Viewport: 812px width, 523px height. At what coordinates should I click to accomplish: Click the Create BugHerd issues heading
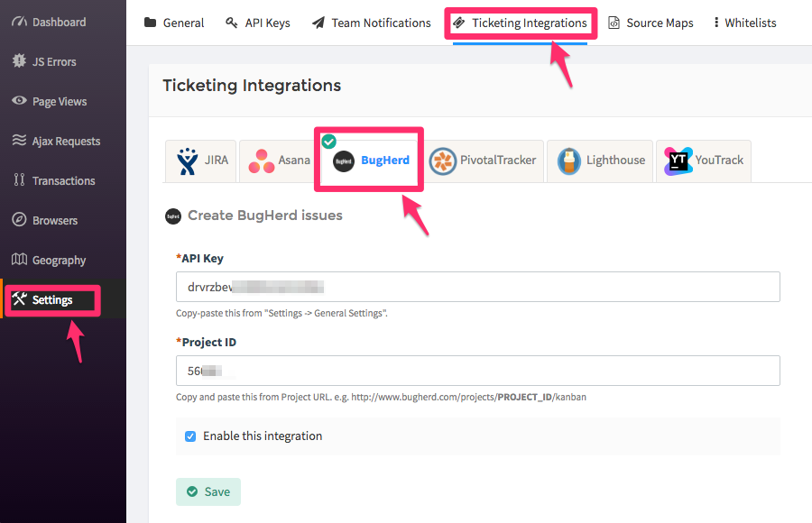pyautogui.click(x=264, y=216)
